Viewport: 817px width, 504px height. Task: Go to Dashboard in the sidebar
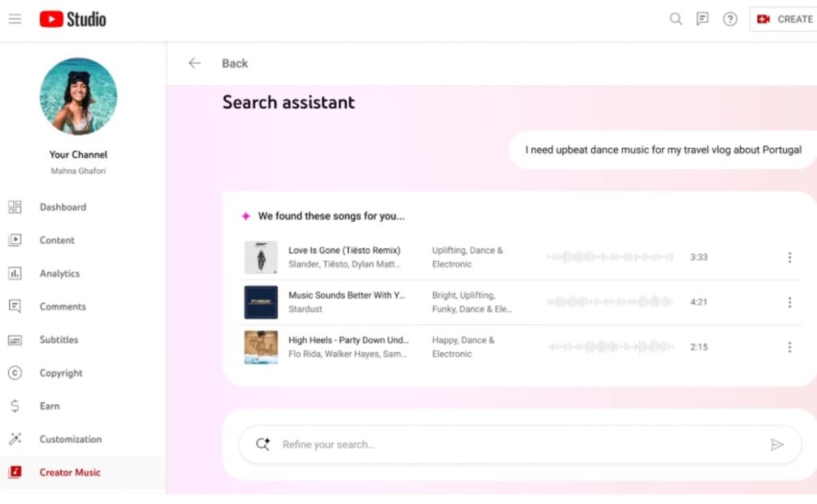pos(63,207)
